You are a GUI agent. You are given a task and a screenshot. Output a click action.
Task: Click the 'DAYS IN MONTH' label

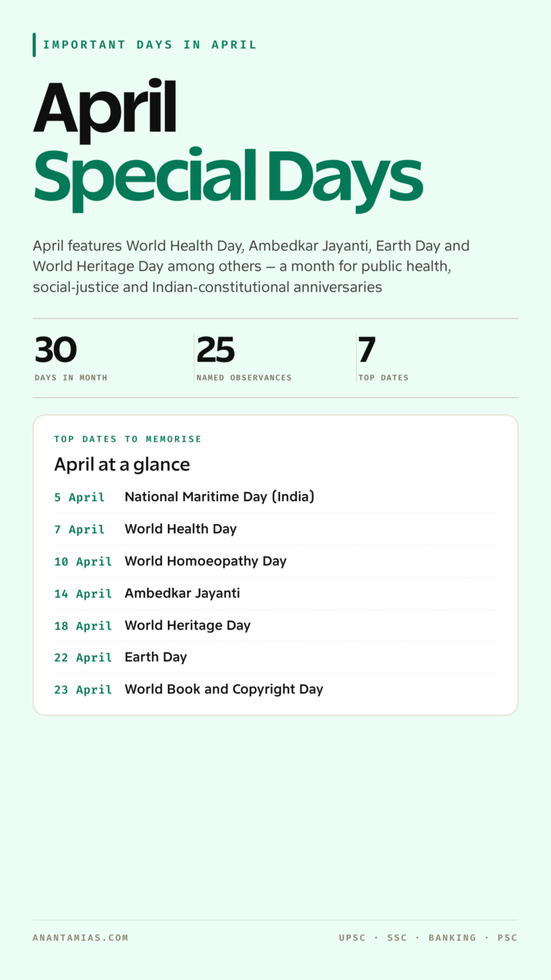coord(71,378)
